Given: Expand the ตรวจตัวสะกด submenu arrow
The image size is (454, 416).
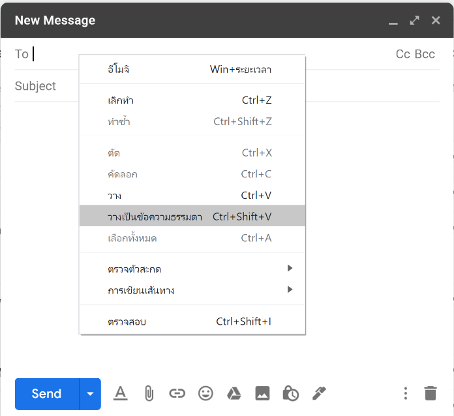Looking at the screenshot, I should pyautogui.click(x=290, y=268).
